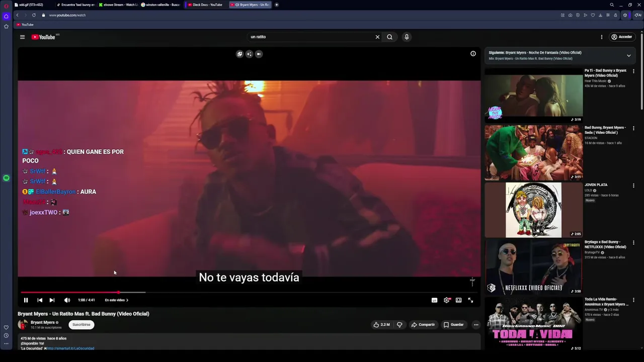Open the Opera sidebar home icon
The image size is (644, 362).
(x=6, y=16)
